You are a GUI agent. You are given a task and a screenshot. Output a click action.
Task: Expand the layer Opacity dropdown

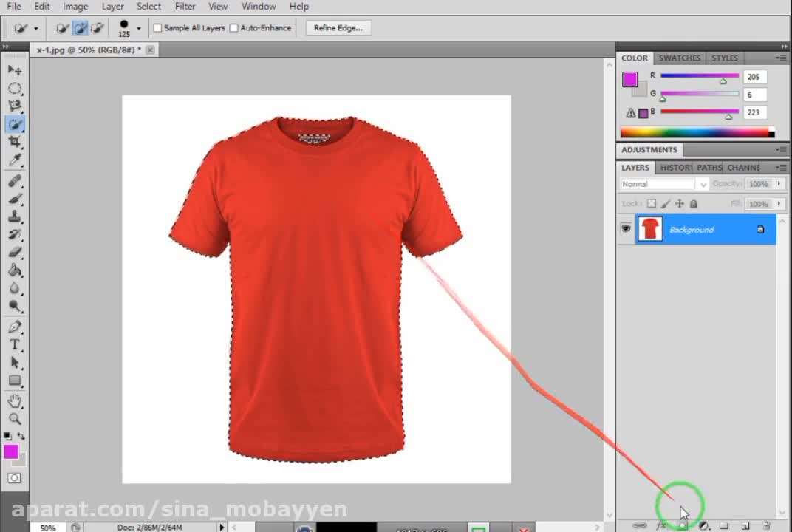tap(773, 184)
